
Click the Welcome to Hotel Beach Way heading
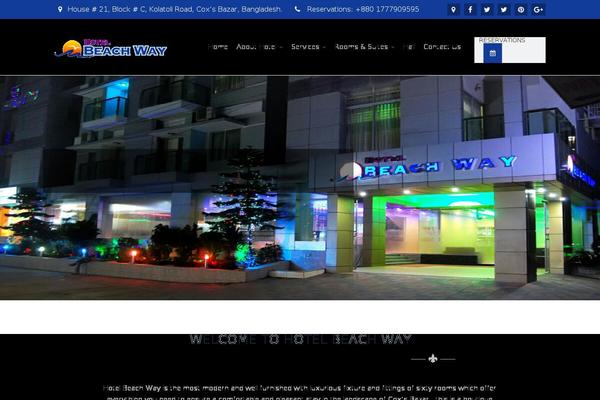tap(301, 339)
